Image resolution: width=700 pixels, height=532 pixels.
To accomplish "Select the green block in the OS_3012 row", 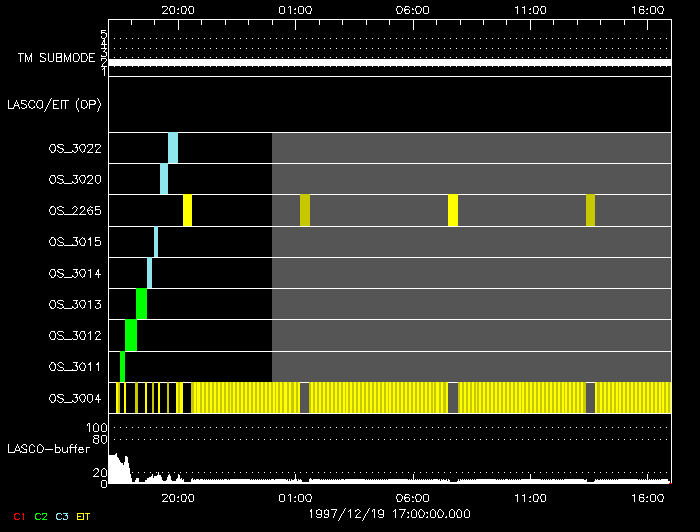I will 131,335.
